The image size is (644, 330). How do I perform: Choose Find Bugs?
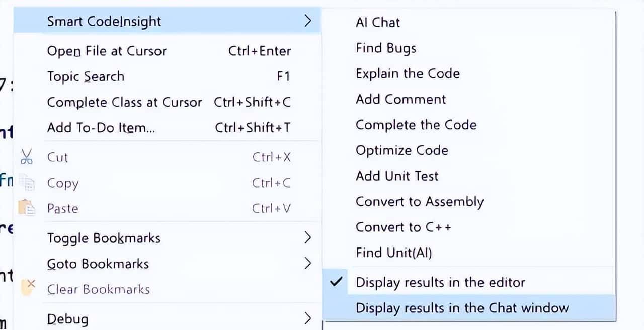(x=385, y=48)
